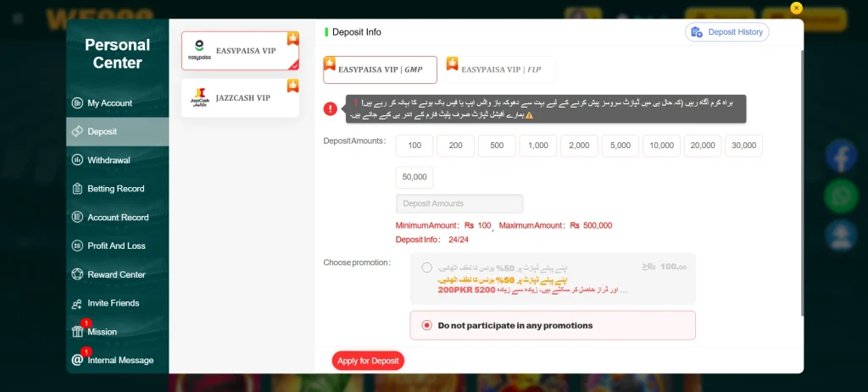Pick the 5,000 deposit amount
The image size is (868, 392).
(620, 146)
